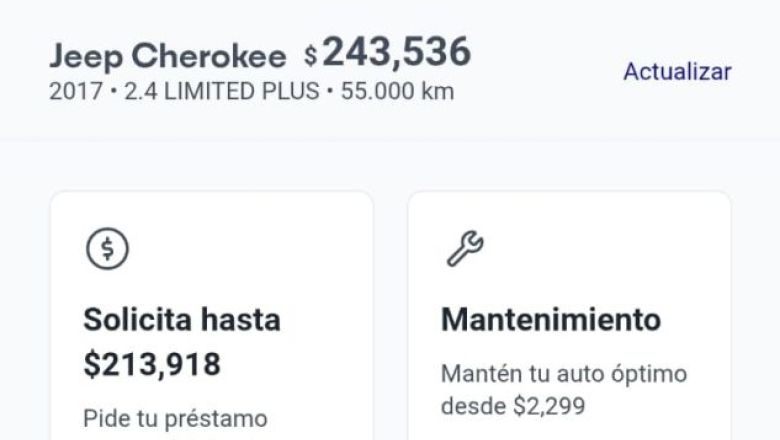Click the vehicle details header row
Viewport: 780px width, 440px height.
point(390,70)
